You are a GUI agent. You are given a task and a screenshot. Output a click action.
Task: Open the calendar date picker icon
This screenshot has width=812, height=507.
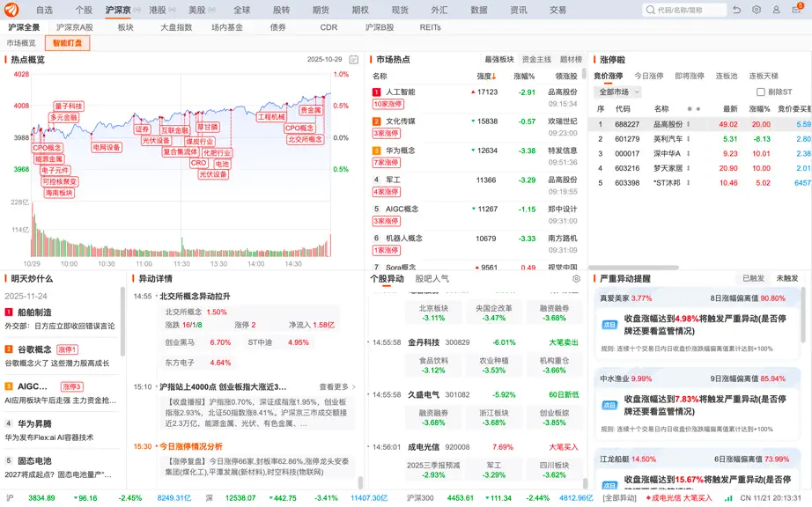[354, 60]
